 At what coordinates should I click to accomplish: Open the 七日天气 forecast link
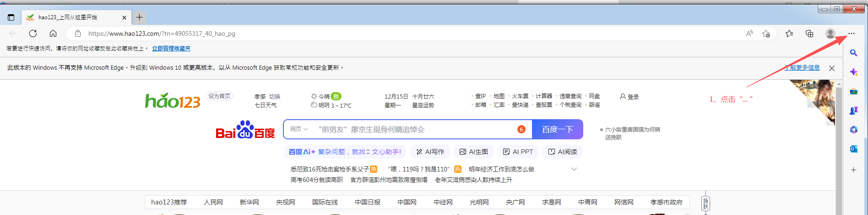(x=266, y=105)
